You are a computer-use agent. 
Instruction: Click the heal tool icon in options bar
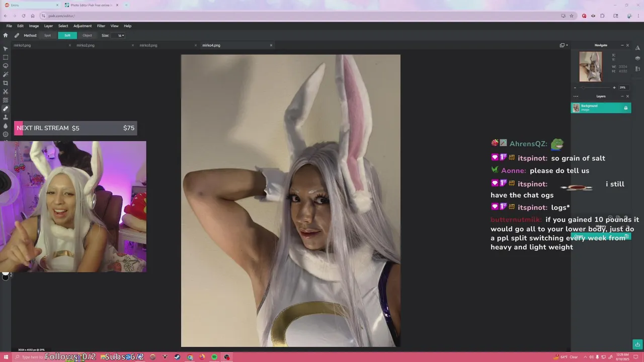click(x=17, y=35)
